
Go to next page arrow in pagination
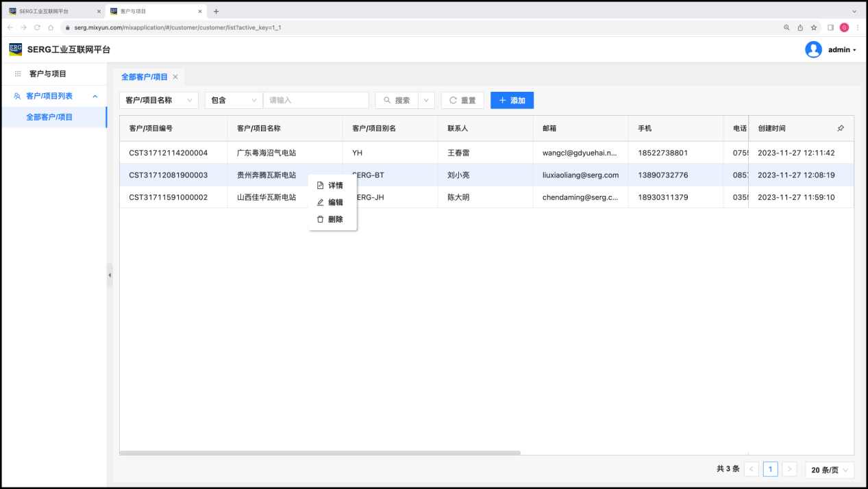(789, 469)
